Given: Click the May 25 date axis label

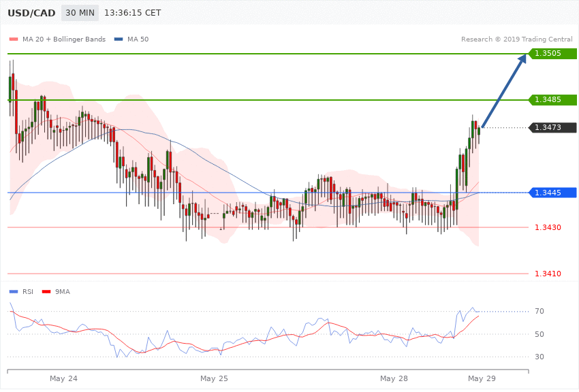Looking at the screenshot, I should tap(214, 378).
